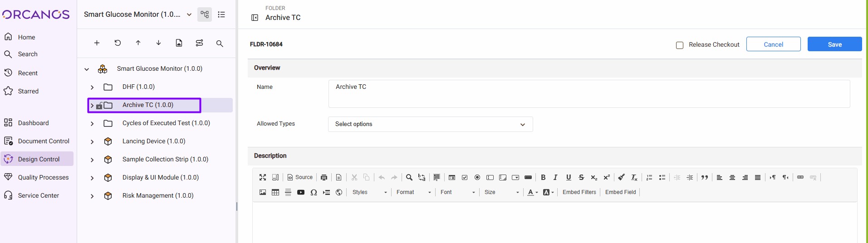Enable the Release Checkout checkbox
This screenshot has width=868, height=243.
click(x=680, y=45)
